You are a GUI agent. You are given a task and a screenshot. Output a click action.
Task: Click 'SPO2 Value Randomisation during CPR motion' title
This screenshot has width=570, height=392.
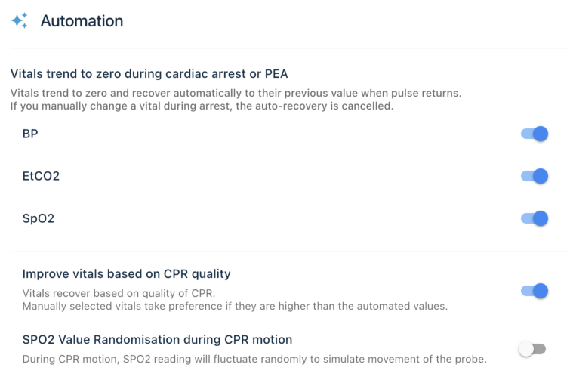157,339
